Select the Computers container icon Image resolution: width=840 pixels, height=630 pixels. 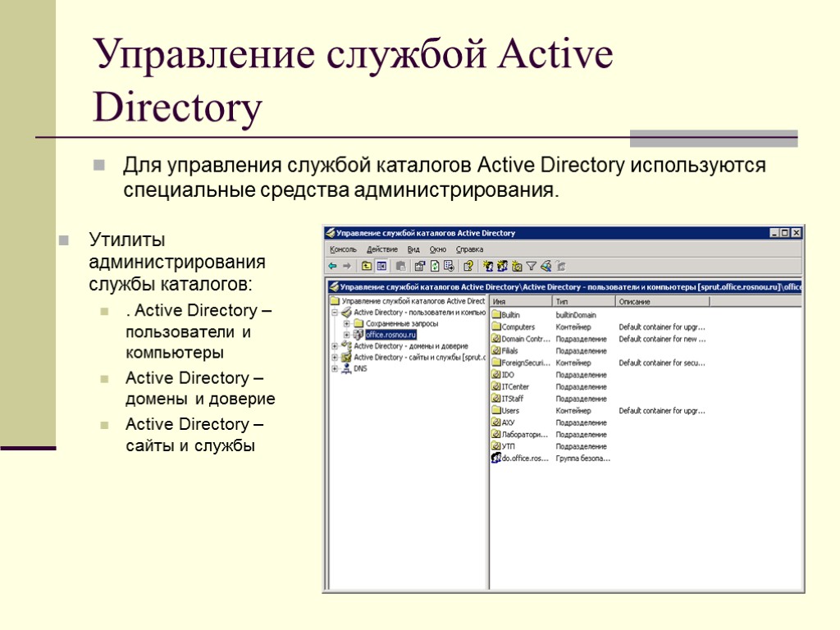[496, 326]
